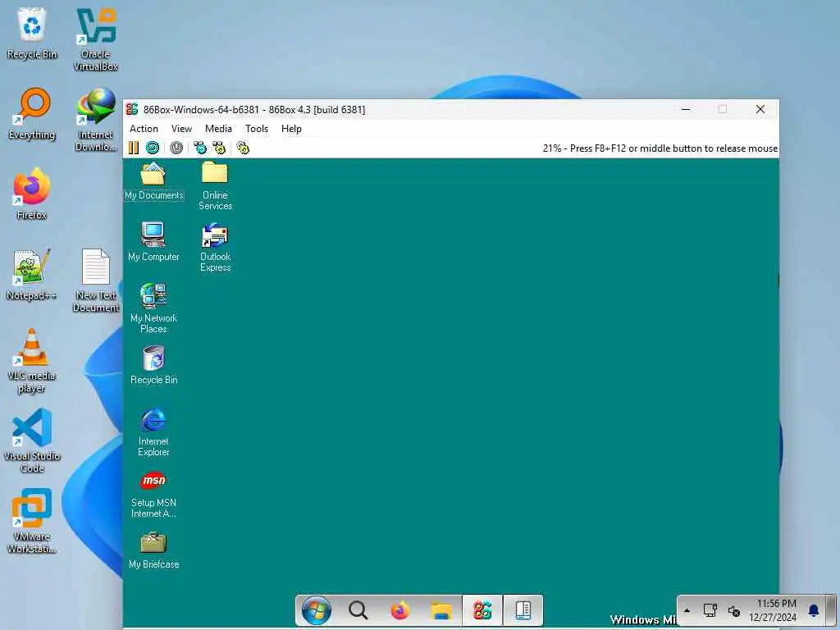The height and width of the screenshot is (630, 840).
Task: Expand hidden system tray icons arrow
Action: [x=687, y=610]
